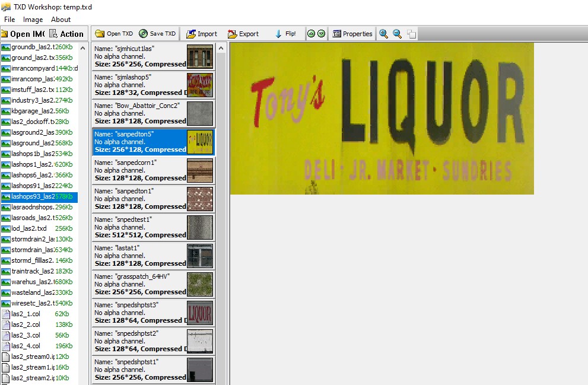Select las2_2.col file
The width and height of the screenshot is (588, 385).
tap(39, 324)
